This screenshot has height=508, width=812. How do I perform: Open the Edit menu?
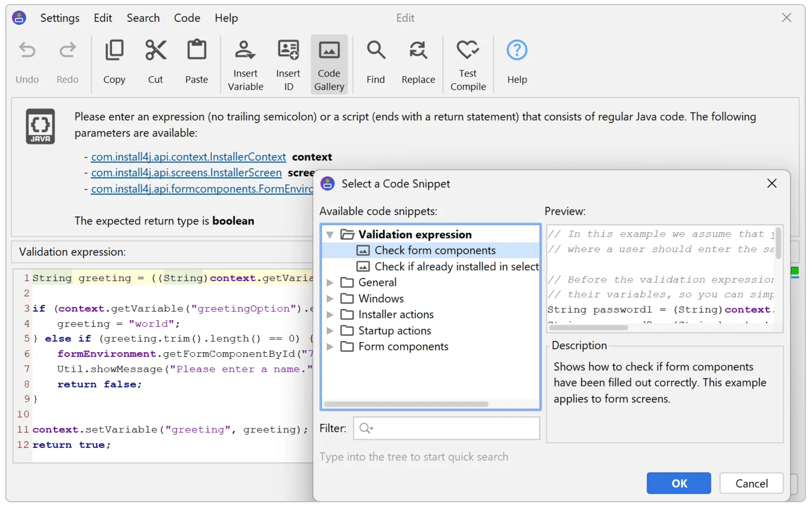tap(103, 18)
